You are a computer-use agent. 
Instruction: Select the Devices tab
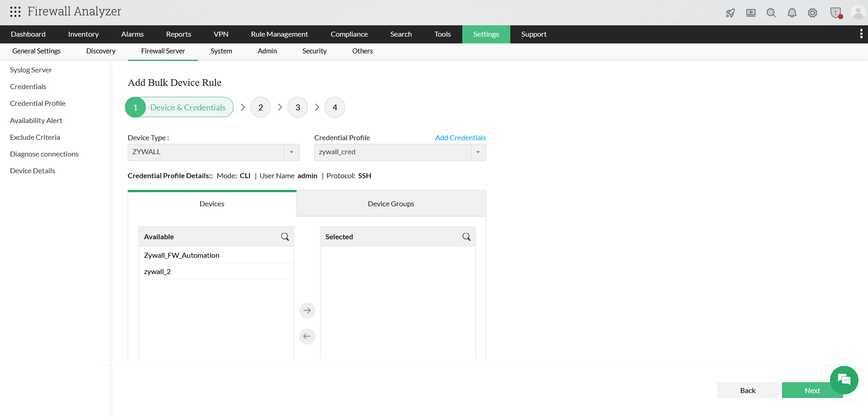212,204
